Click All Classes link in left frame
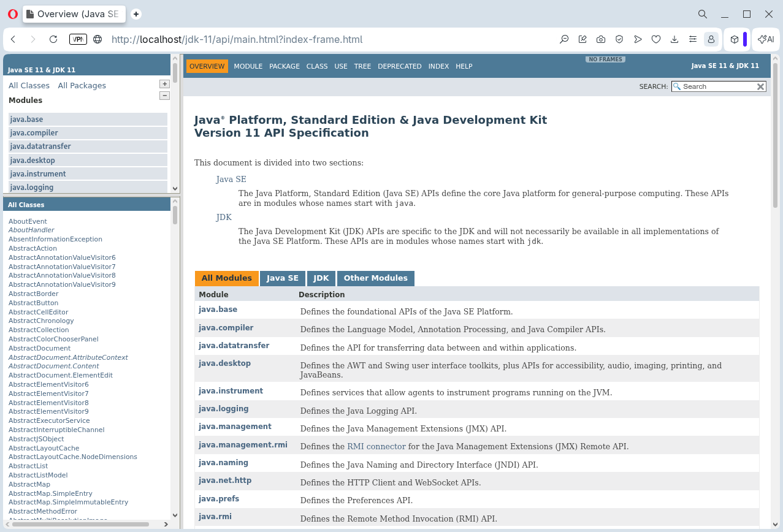Screen dimensions: 783x532 coord(29,86)
